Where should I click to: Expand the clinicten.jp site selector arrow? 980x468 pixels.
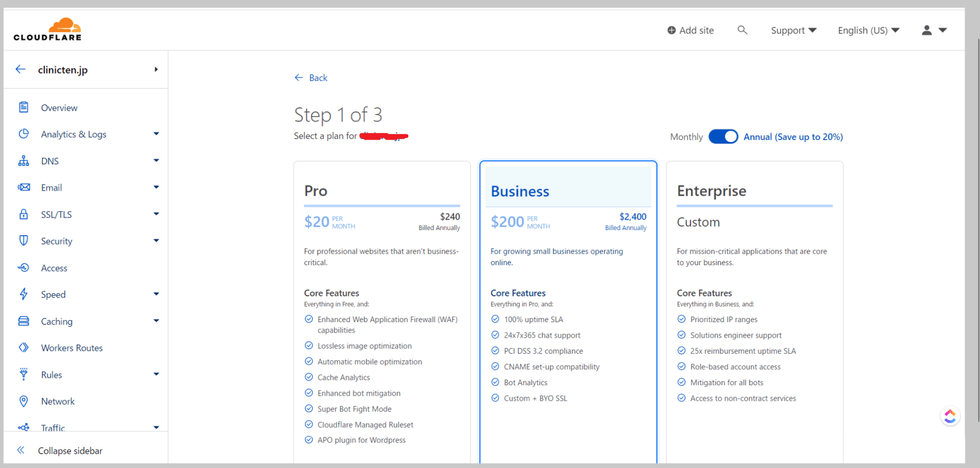pos(156,70)
